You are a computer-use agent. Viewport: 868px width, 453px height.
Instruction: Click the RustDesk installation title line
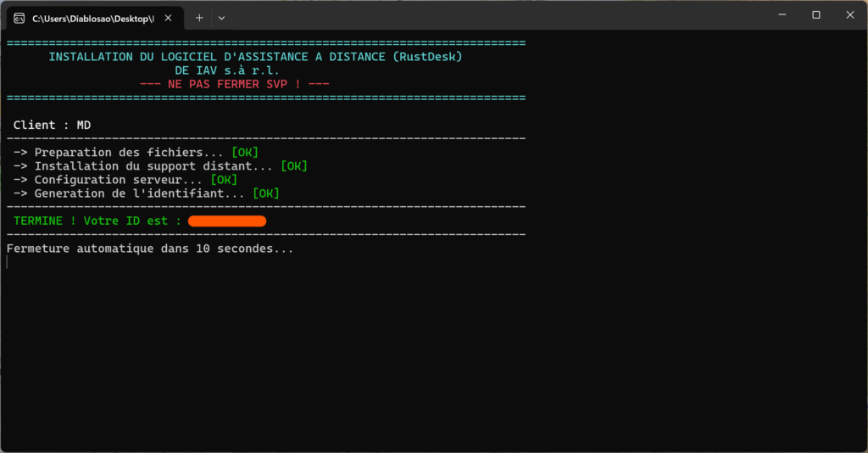(x=255, y=57)
